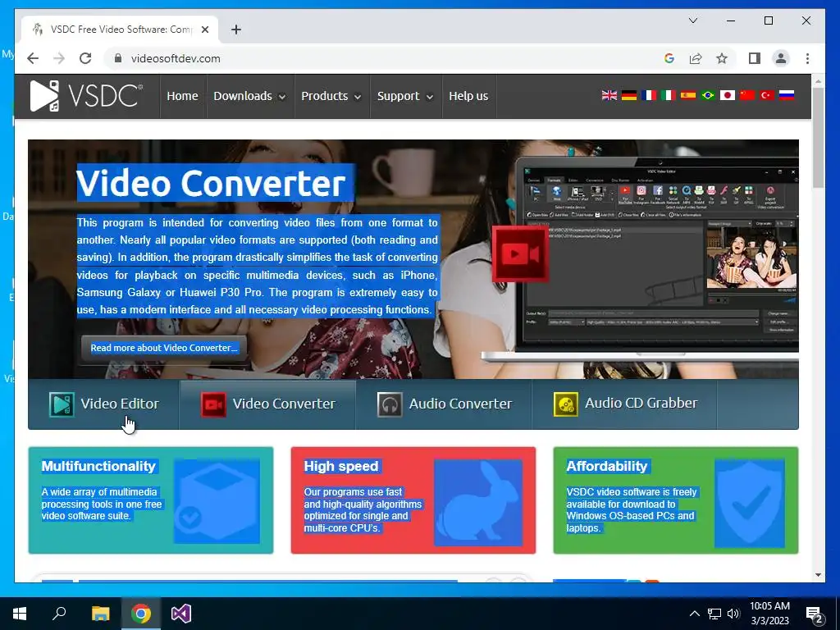Choose the Spanish flag language
The width and height of the screenshot is (840, 630).
coord(688,95)
